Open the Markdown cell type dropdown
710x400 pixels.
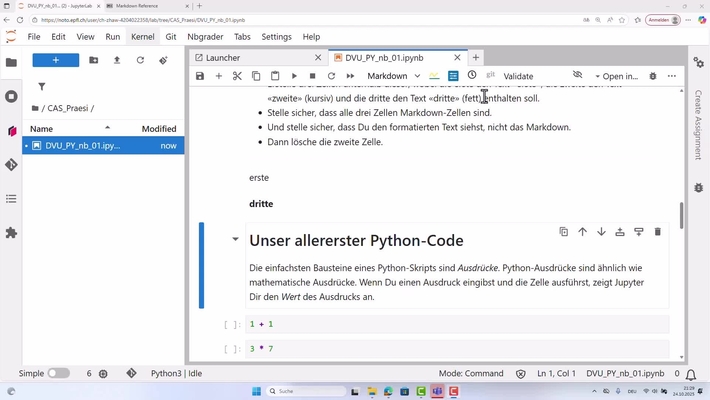pyautogui.click(x=393, y=76)
